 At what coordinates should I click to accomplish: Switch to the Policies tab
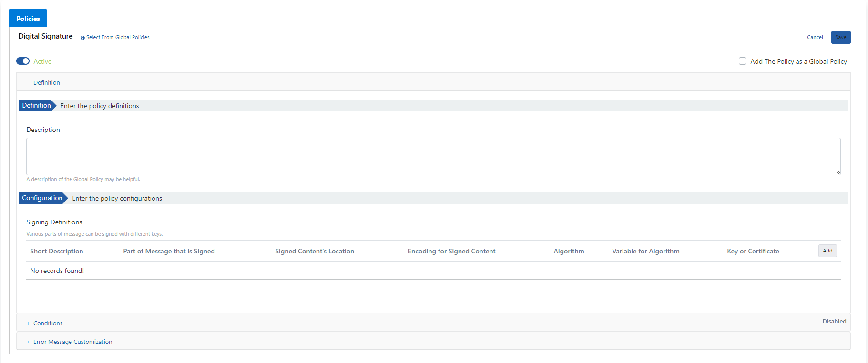[x=28, y=19]
